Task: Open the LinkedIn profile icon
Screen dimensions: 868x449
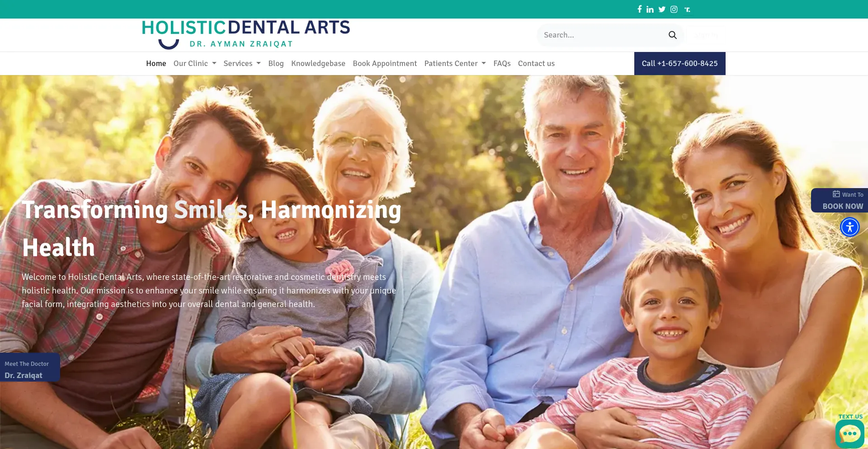Action: [650, 9]
